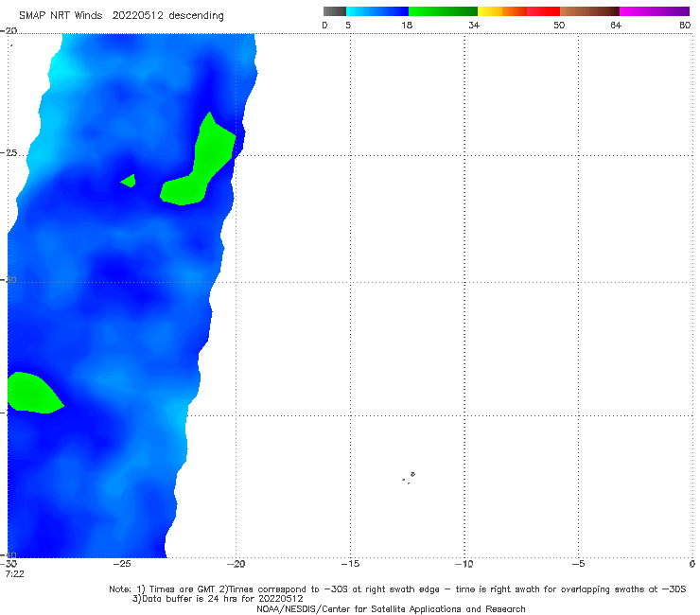Click the small green triangle in the wind swath
Image resolution: width=700 pixels, height=615 pixels.
[x=130, y=181]
